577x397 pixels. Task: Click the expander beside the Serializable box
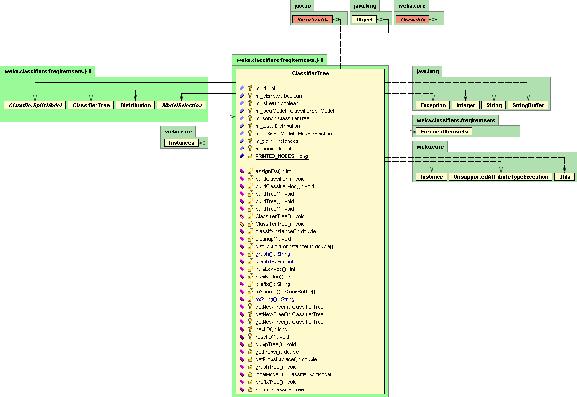[x=337, y=20]
